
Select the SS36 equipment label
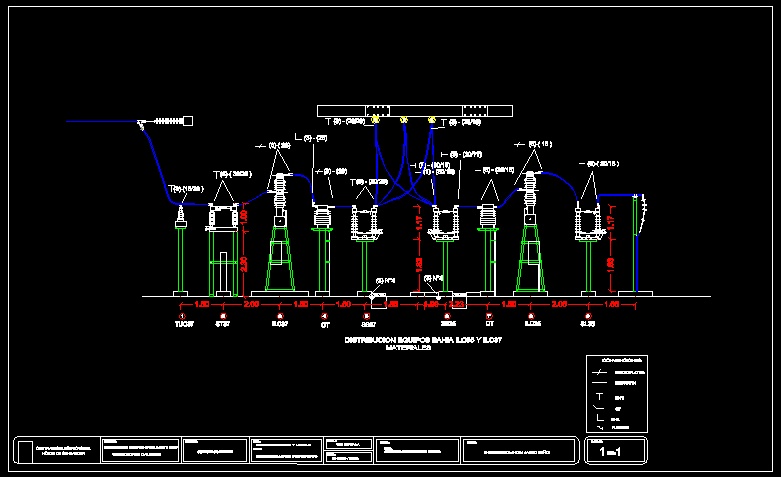point(448,324)
